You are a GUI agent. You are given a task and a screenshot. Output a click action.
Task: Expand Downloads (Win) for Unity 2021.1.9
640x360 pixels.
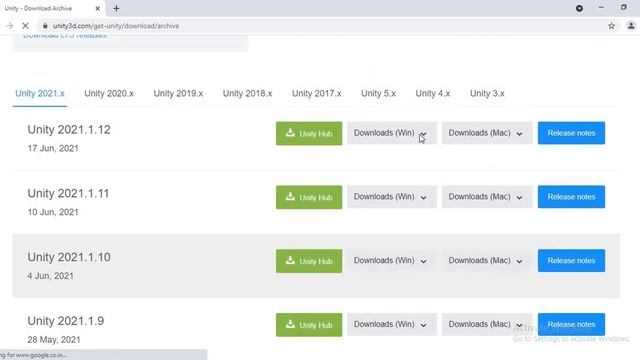click(392, 324)
